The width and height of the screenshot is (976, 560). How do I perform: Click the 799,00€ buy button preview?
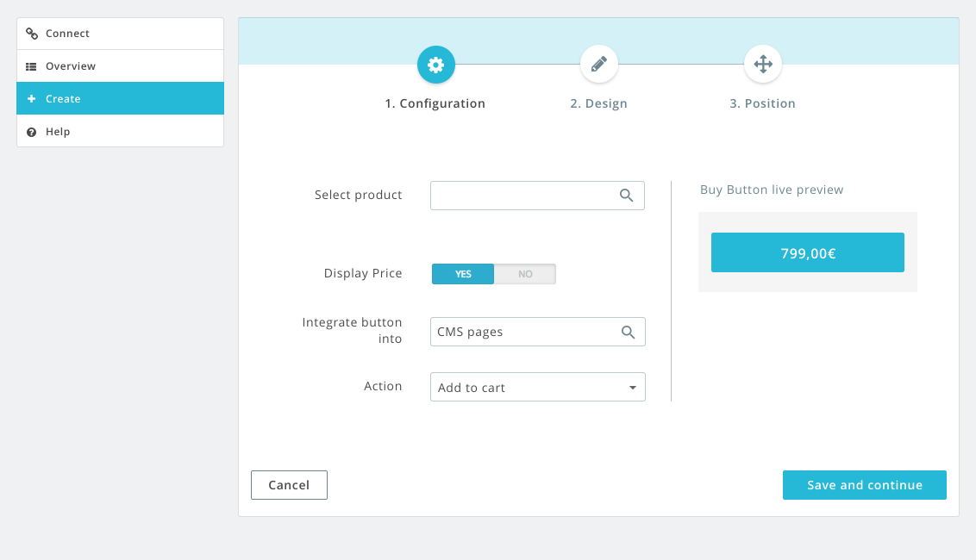[807, 252]
